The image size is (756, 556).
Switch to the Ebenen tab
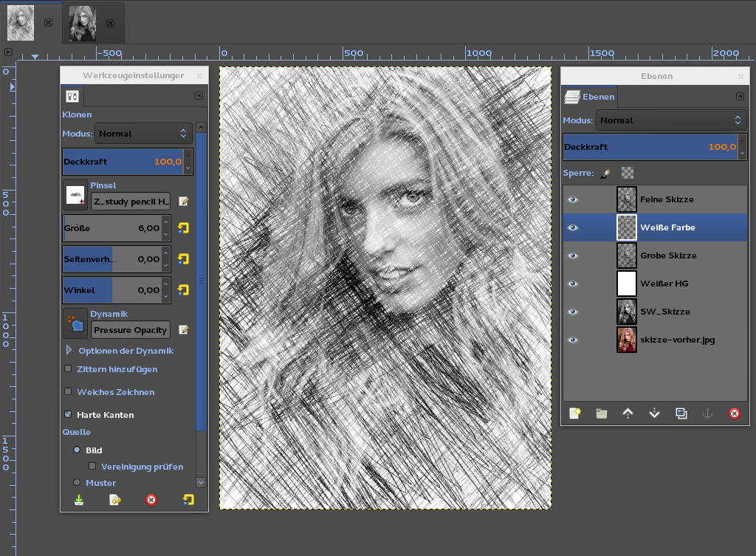(589, 97)
